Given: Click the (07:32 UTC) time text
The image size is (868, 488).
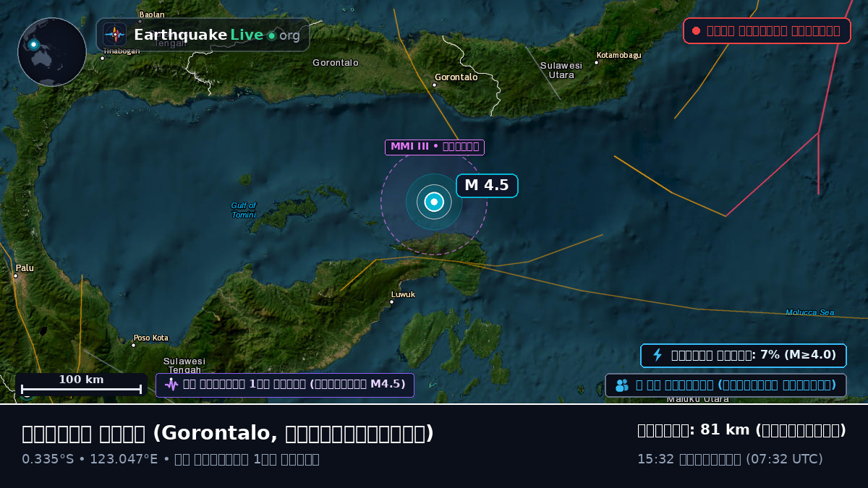Looking at the screenshot, I should [784, 459].
